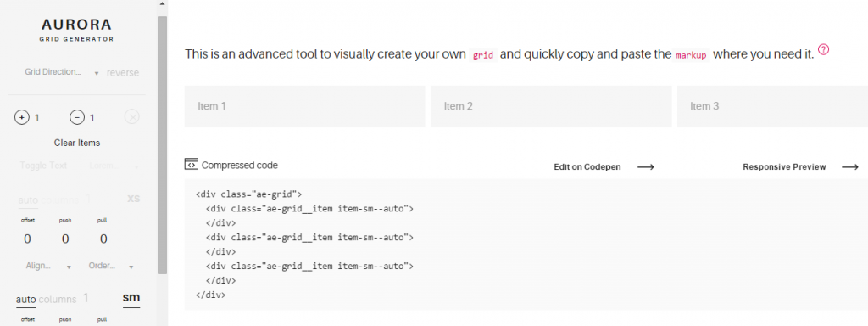Screen dimensions: 868x326
Task: Click the scrollbar up arrow at top
Action: coord(162,4)
